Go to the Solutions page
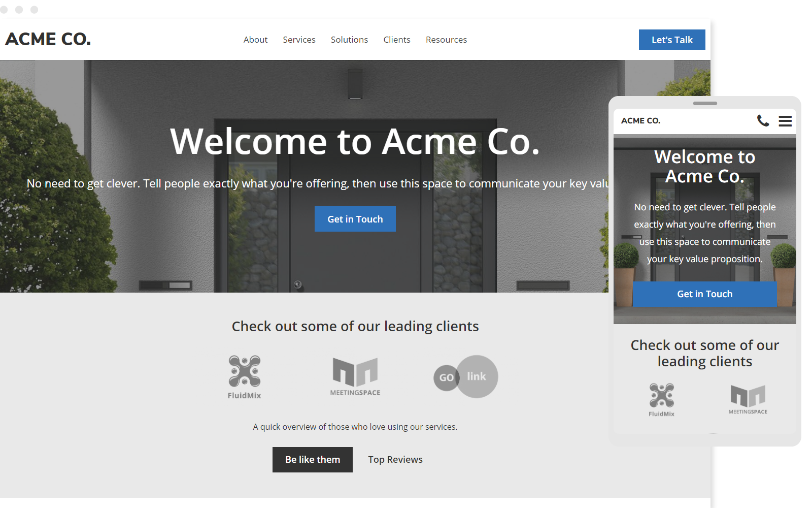The height and width of the screenshot is (508, 812). pyautogui.click(x=349, y=40)
